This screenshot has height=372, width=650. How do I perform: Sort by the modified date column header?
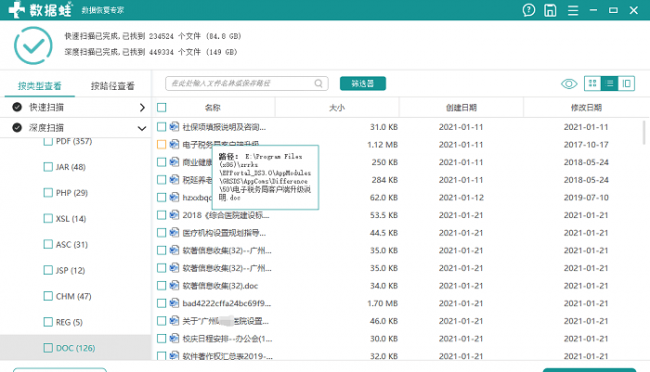tap(586, 107)
